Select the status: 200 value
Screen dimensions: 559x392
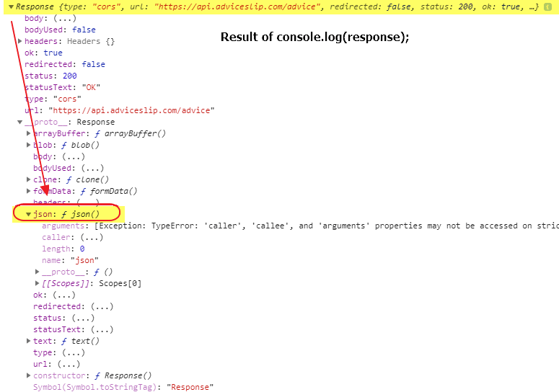point(69,76)
